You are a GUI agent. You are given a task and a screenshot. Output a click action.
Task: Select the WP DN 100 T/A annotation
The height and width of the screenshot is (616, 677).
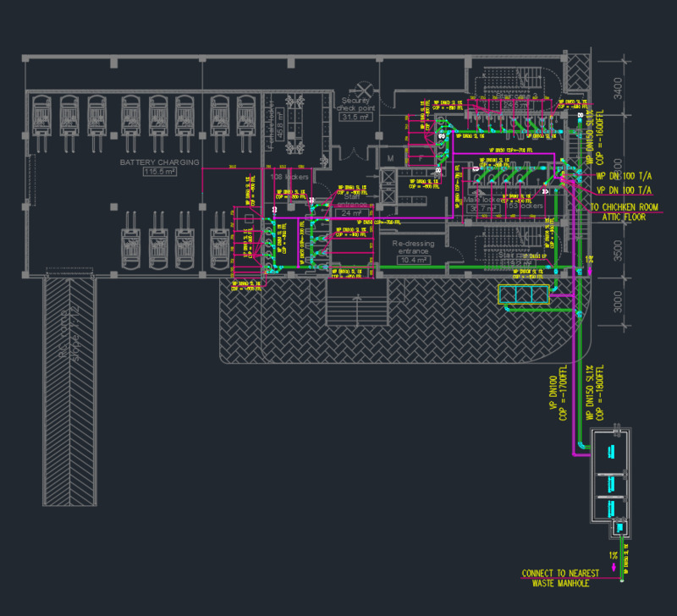click(624, 176)
